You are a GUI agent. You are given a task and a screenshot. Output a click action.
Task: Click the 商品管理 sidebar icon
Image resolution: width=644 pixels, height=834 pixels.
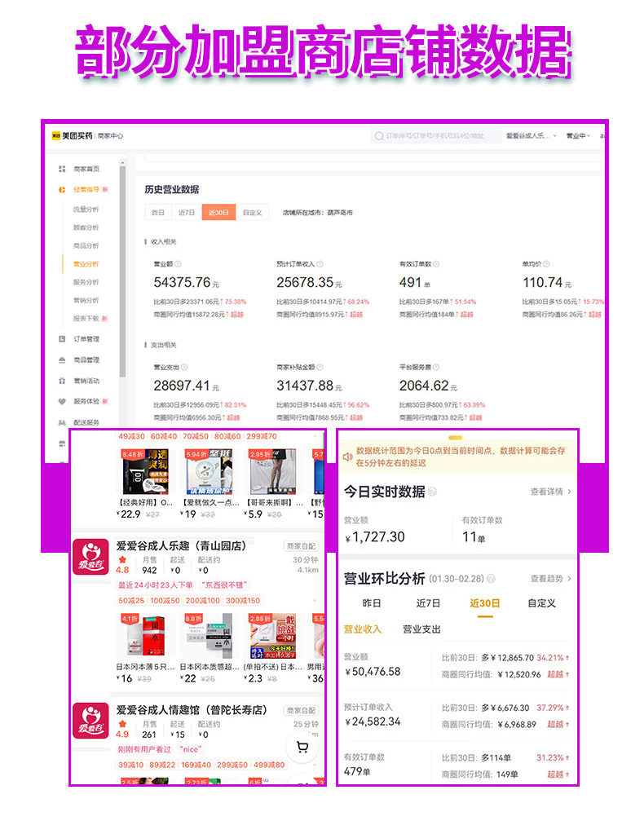pyautogui.click(x=62, y=360)
